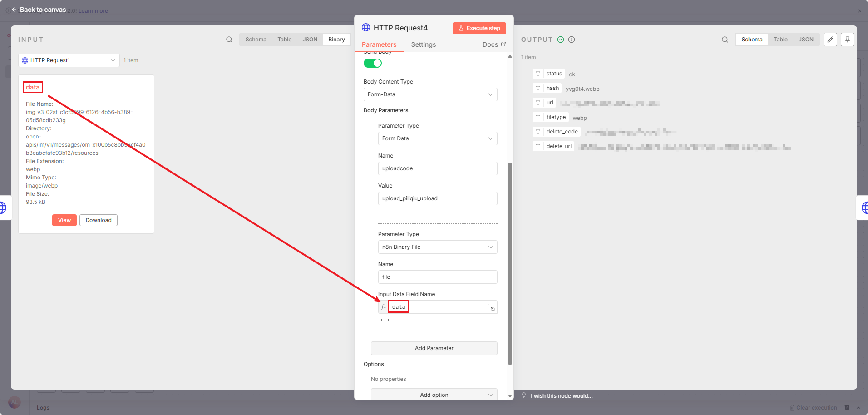Click the back arrow to canvas
Screen dimensions: 868x415
[x=14, y=10]
